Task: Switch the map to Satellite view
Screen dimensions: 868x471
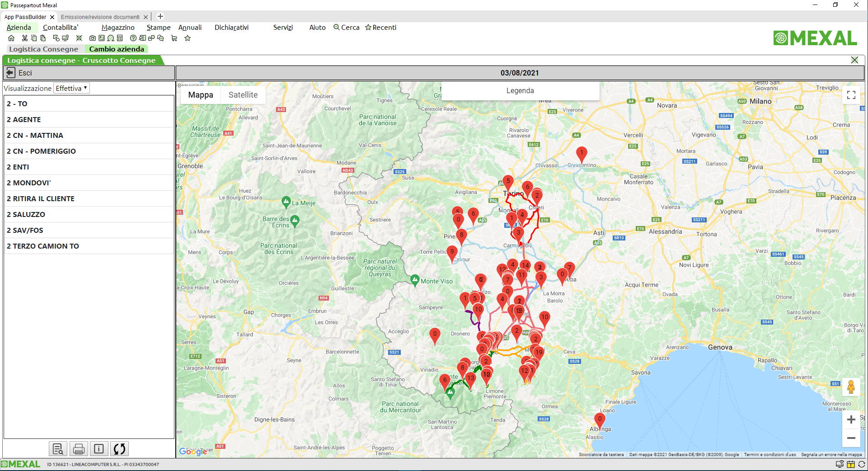Action: point(243,95)
